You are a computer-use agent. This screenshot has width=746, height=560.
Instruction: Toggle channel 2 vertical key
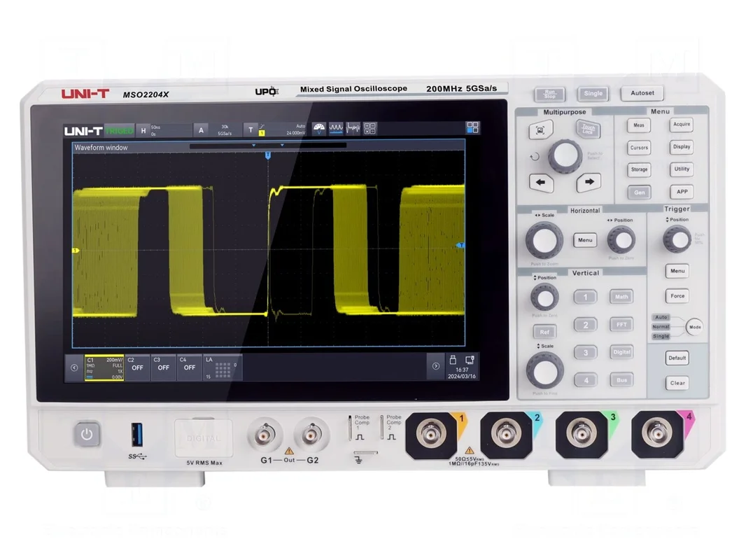[x=585, y=325]
